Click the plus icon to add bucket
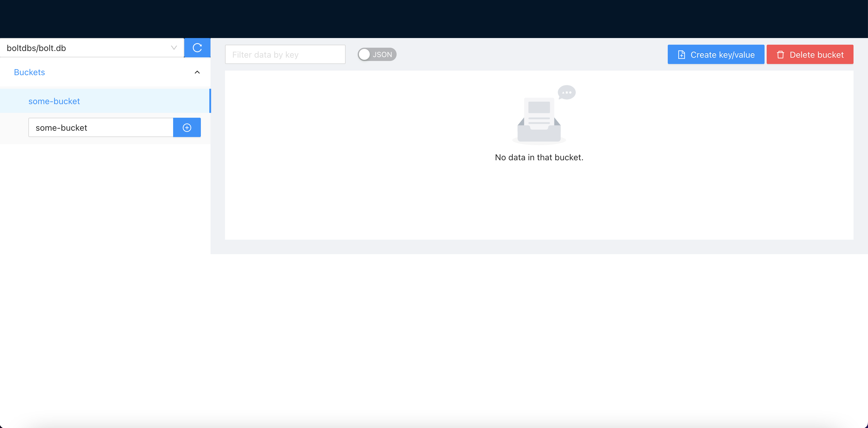The height and width of the screenshot is (428, 868). click(x=187, y=127)
